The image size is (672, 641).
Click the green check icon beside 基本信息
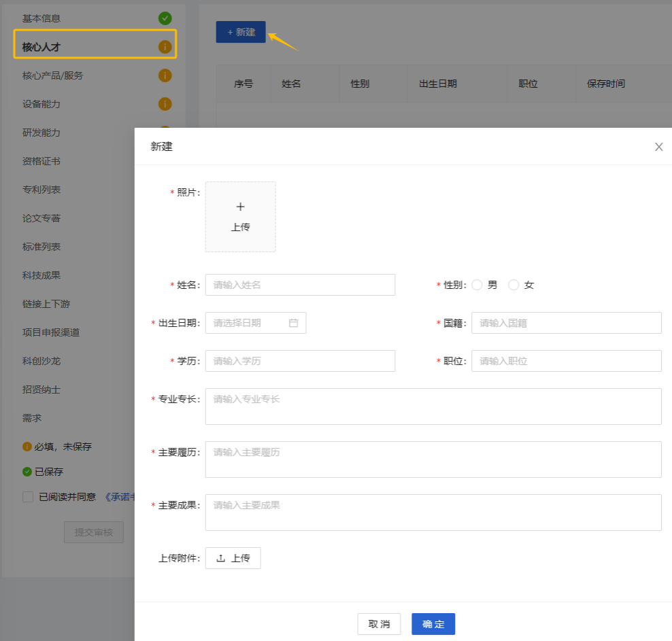tap(165, 18)
